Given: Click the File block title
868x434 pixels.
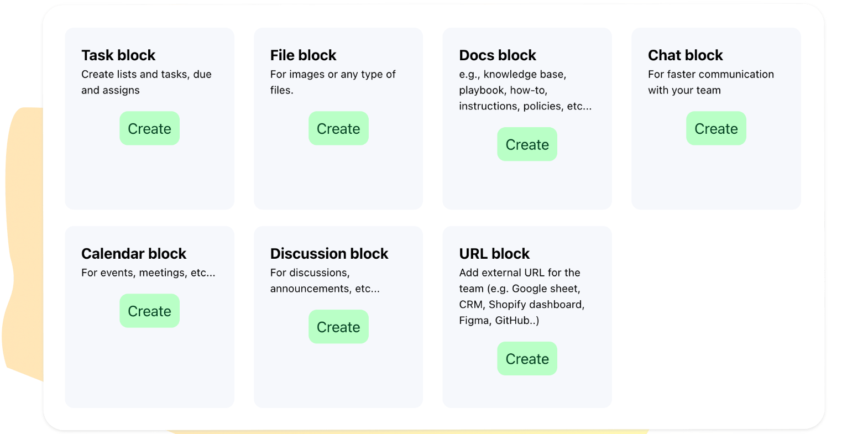Looking at the screenshot, I should [x=303, y=55].
